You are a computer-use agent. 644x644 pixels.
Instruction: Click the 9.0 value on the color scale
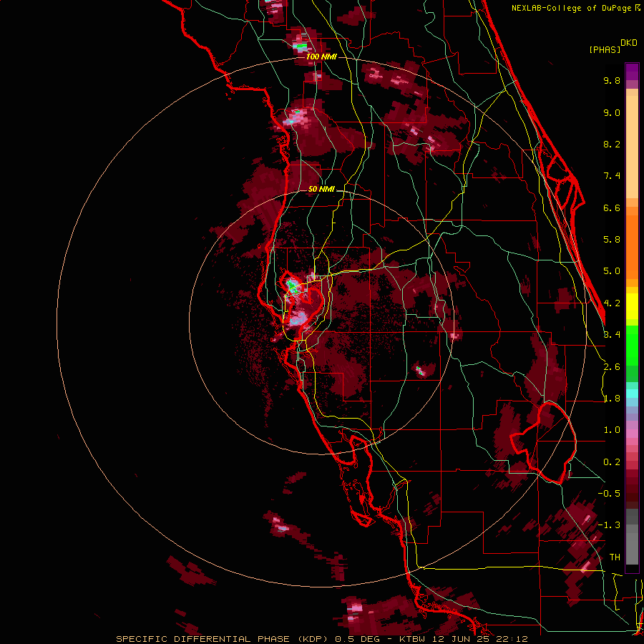[612, 112]
